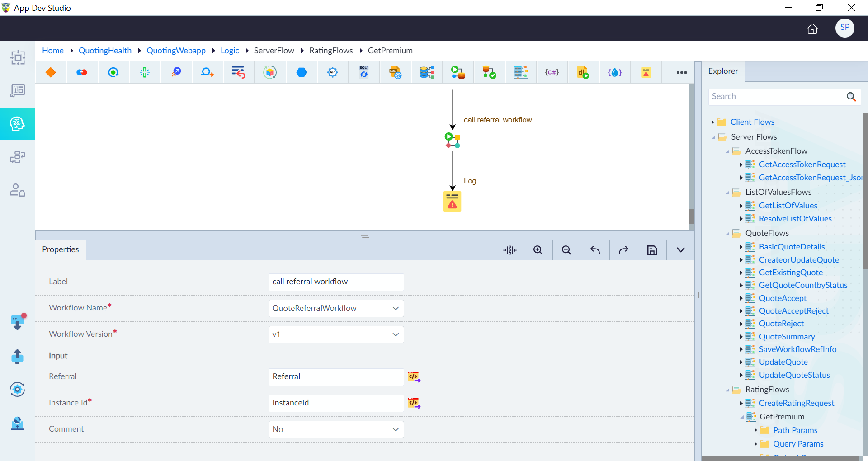Save the flow with the disk icon
868x461 pixels.
(652, 250)
